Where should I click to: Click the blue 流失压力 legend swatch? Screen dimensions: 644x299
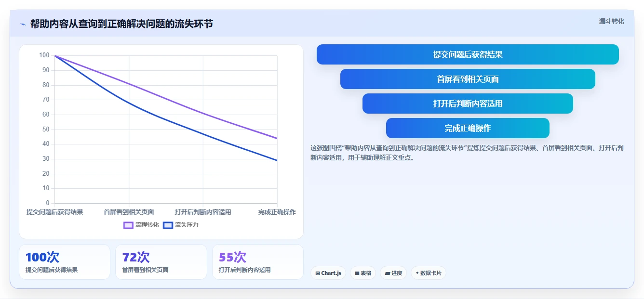(168, 225)
